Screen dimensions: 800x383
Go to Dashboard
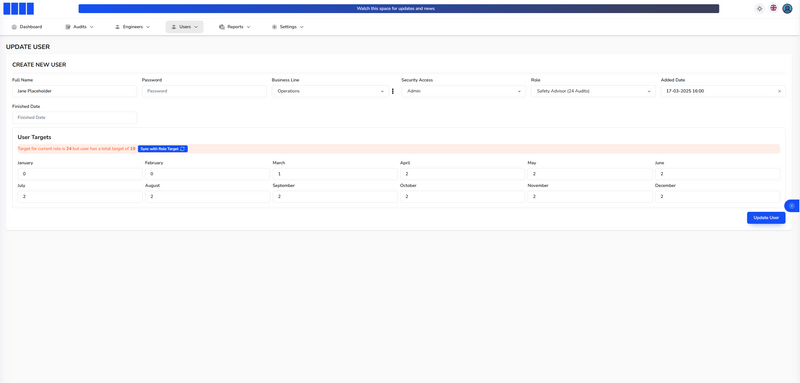tap(27, 27)
